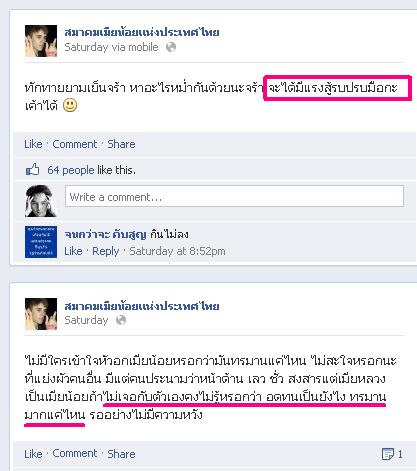Open second post author's profile picture
Viewport: 417px width, 471px height.
point(41,314)
